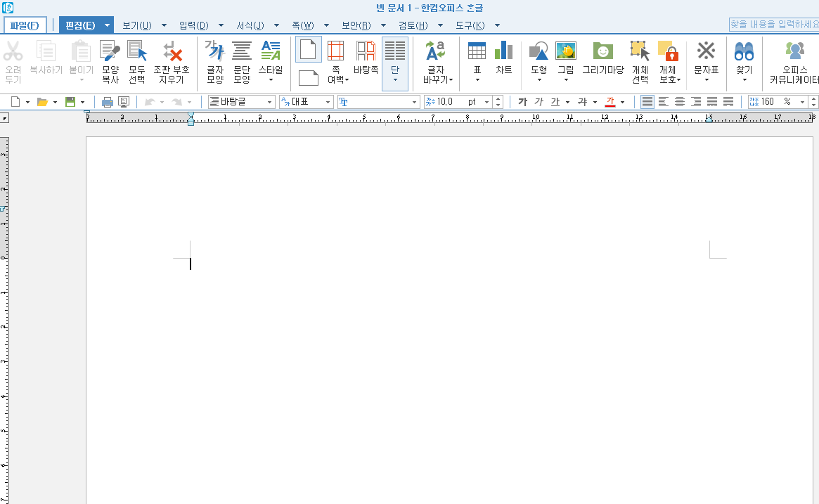Click the Page Margins (쪽 여백) icon
The width and height of the screenshot is (819, 504).
click(x=336, y=51)
